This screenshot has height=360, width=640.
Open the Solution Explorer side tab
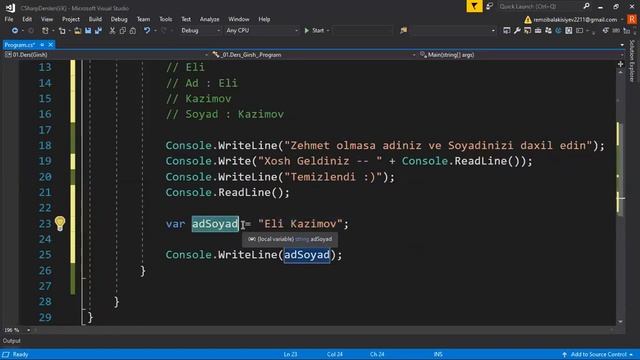(x=632, y=61)
